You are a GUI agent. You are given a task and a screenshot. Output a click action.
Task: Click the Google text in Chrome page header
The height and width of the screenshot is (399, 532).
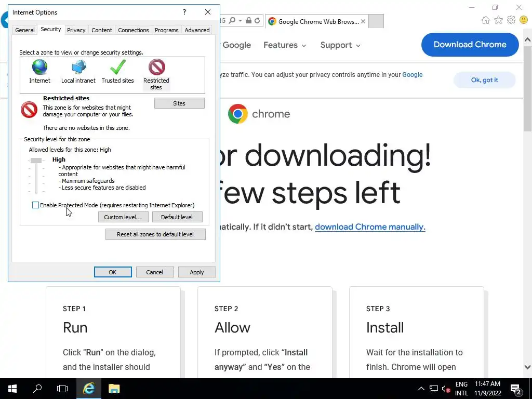pos(236,45)
